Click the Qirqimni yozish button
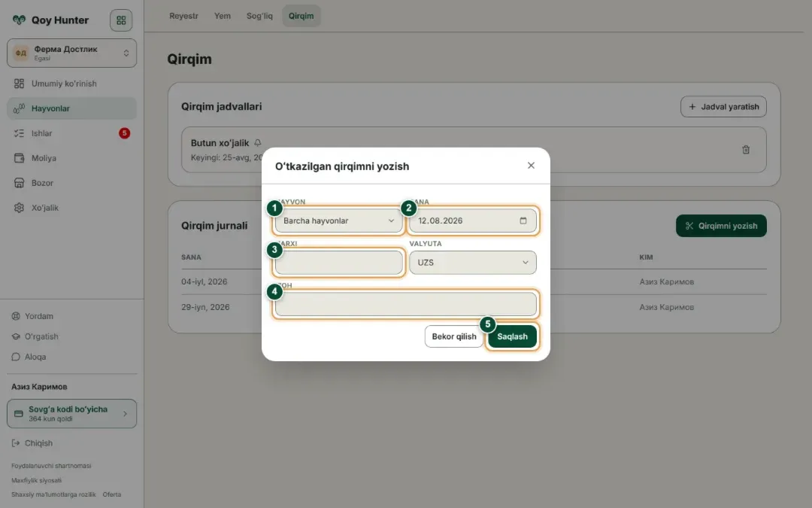Image resolution: width=812 pixels, height=508 pixels. pos(721,226)
